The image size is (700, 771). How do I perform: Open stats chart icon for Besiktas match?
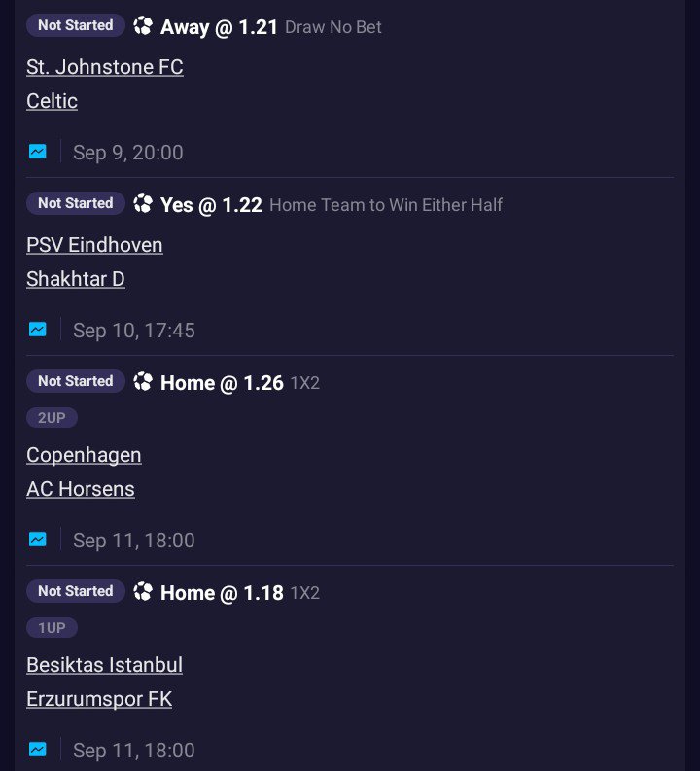click(x=38, y=750)
